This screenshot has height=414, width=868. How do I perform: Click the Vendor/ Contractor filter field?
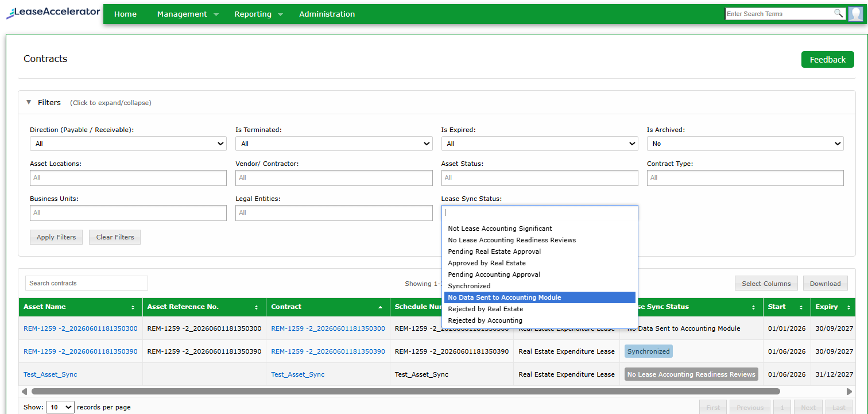[334, 178]
